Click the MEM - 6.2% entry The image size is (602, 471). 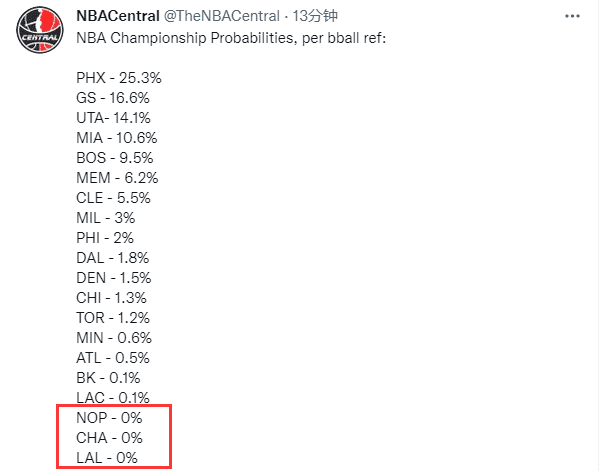(117, 177)
